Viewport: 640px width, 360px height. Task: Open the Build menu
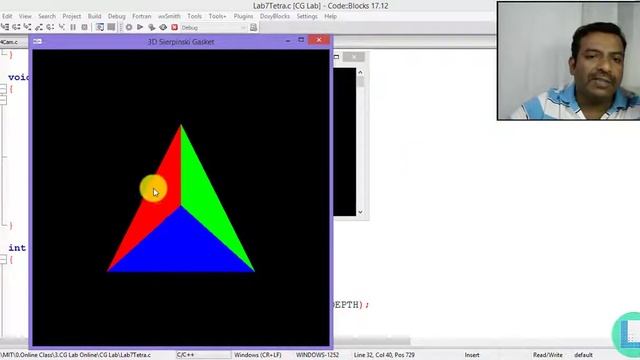tap(94, 16)
